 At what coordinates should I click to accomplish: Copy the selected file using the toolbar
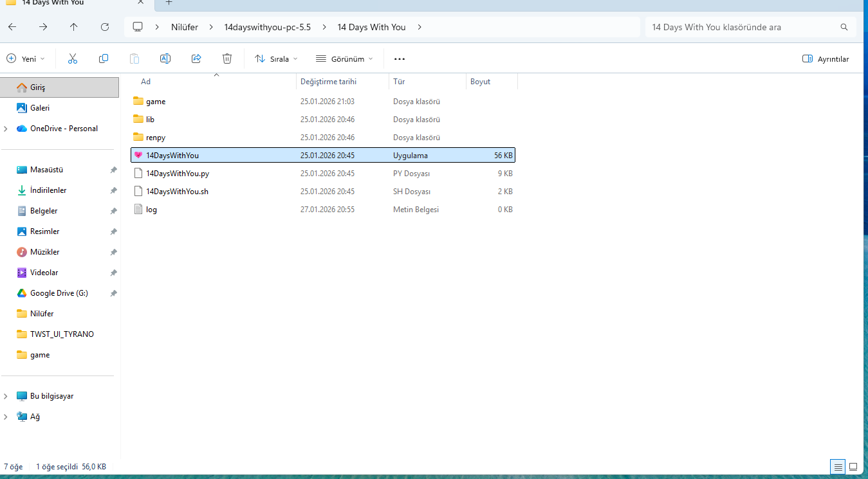pos(104,59)
